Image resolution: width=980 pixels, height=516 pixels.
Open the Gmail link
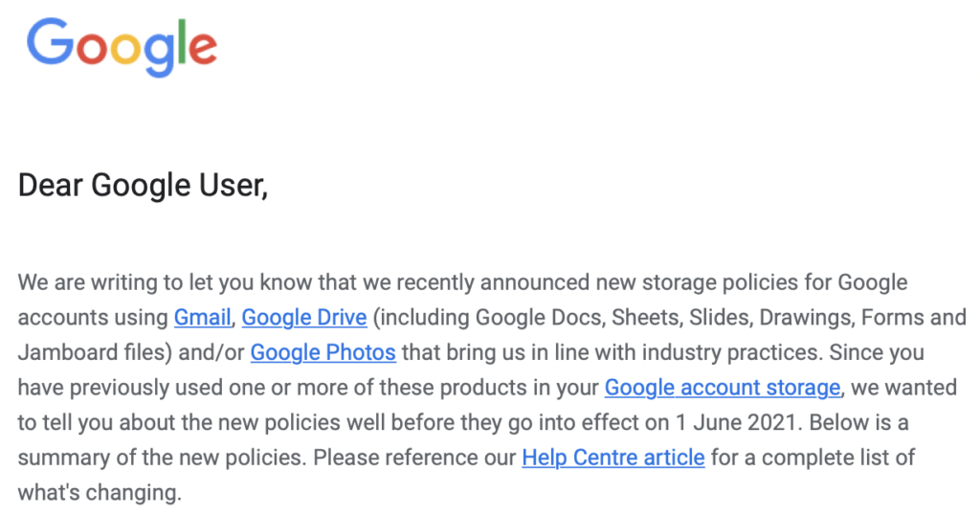click(203, 318)
